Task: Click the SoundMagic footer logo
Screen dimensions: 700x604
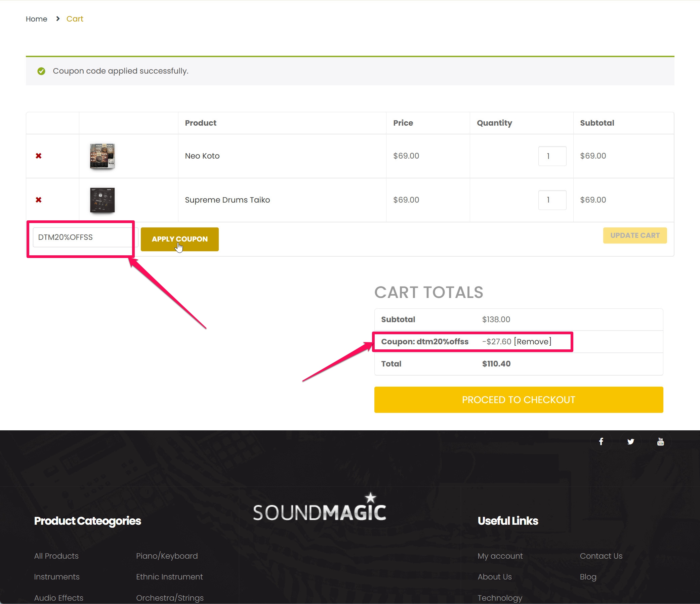Action: point(320,507)
